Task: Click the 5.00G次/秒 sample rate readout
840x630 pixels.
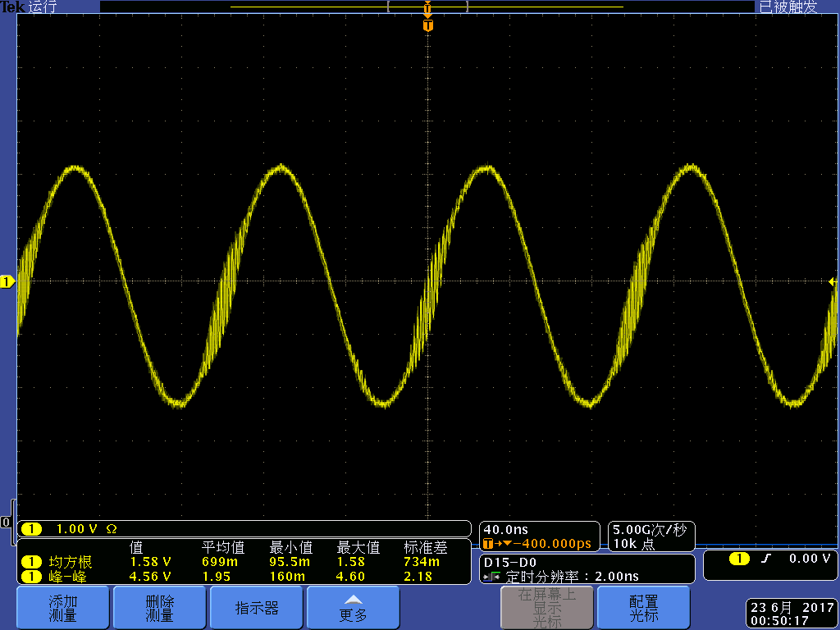Action: (x=650, y=530)
